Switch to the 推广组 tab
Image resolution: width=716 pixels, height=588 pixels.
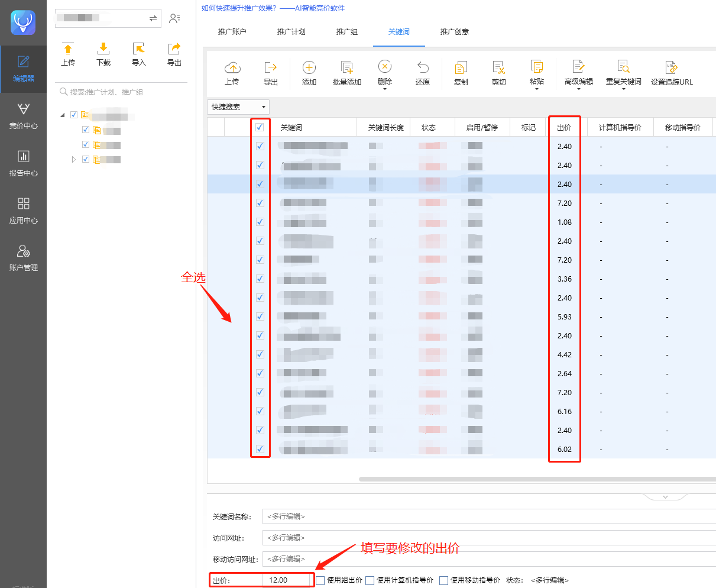click(347, 32)
